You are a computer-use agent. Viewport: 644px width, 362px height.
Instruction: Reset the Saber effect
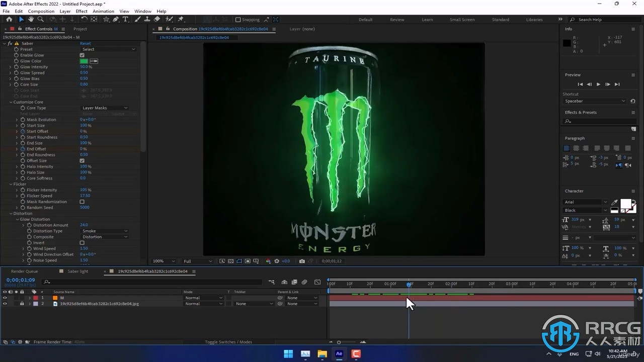(x=86, y=44)
